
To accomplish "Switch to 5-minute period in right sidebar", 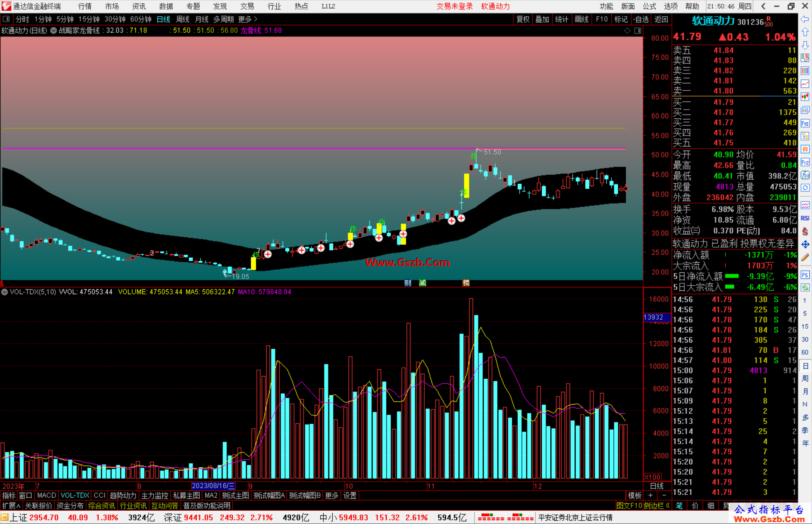I will (x=805, y=313).
